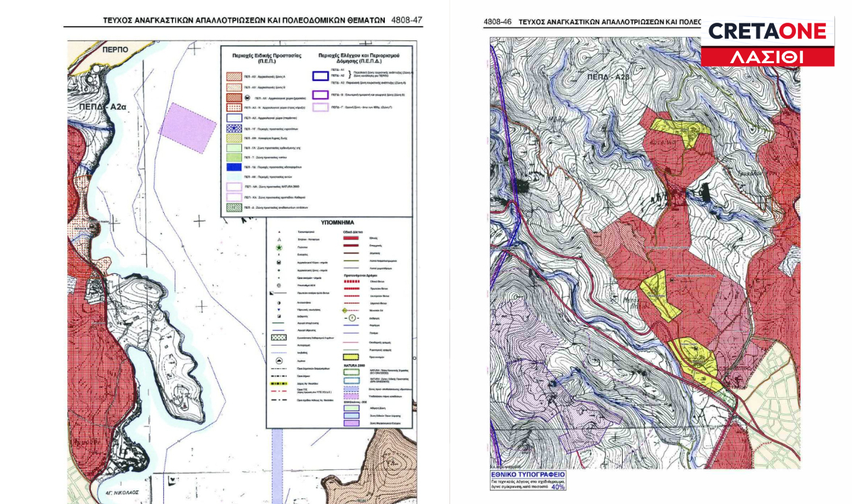Click the black triangle circle symbol in legend
Screen dimensions: 852x504
(280, 360)
